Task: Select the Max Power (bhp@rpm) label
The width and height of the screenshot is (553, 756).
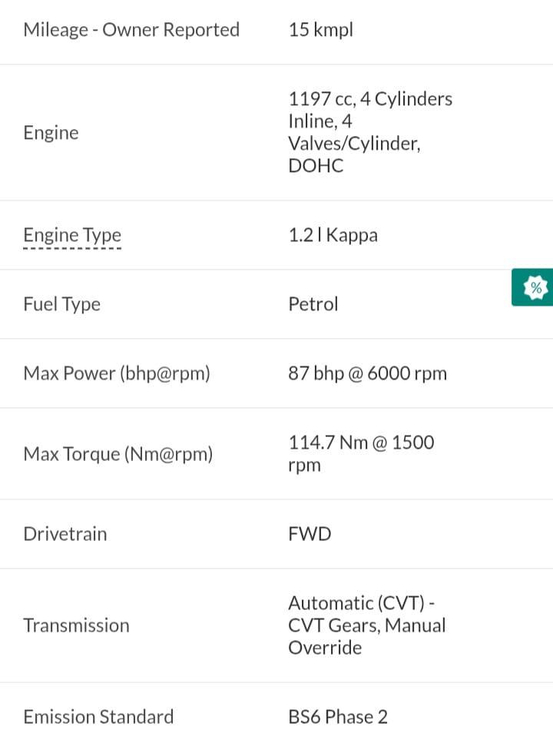Action: [x=117, y=373]
